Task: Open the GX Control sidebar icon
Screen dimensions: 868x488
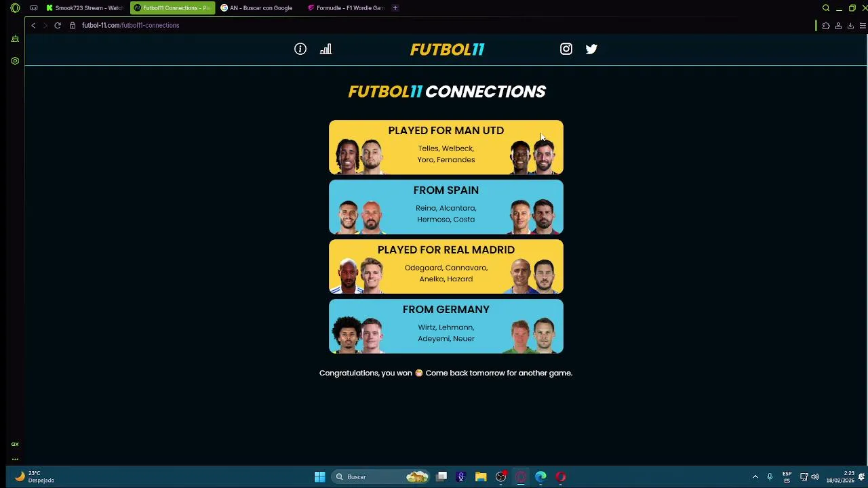Action: pyautogui.click(x=15, y=39)
